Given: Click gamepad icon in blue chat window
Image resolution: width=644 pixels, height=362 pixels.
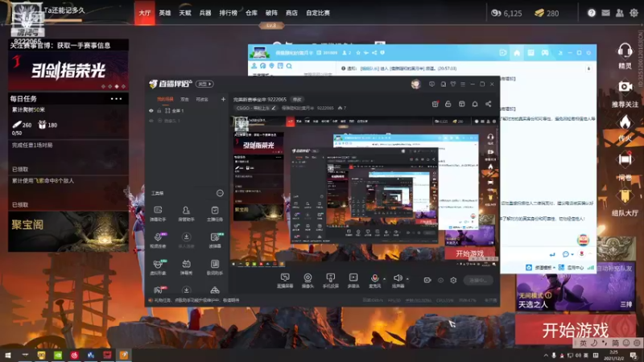Looking at the screenshot, I should point(545,53).
